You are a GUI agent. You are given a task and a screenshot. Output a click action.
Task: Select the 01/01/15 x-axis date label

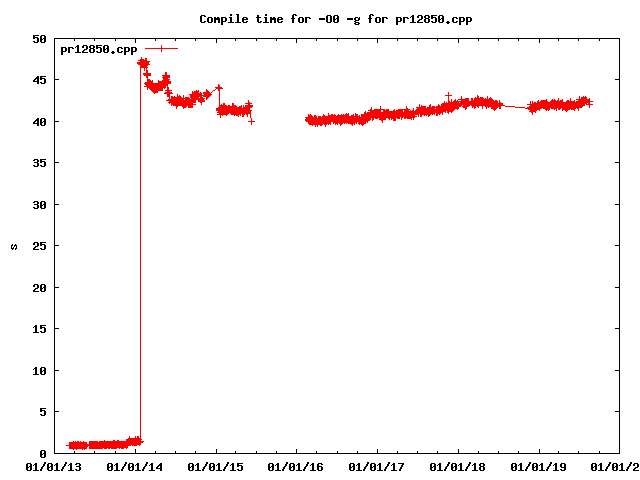click(x=216, y=465)
